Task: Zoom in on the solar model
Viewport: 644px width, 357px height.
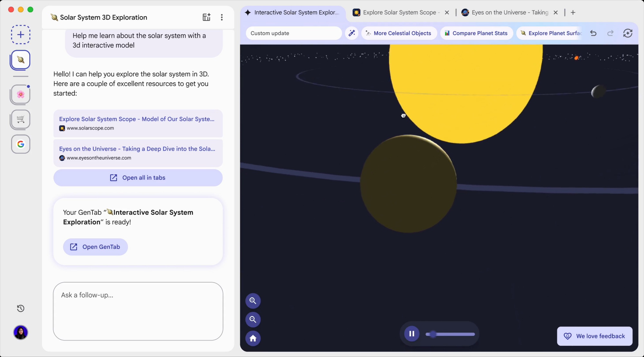Action: pos(253,301)
